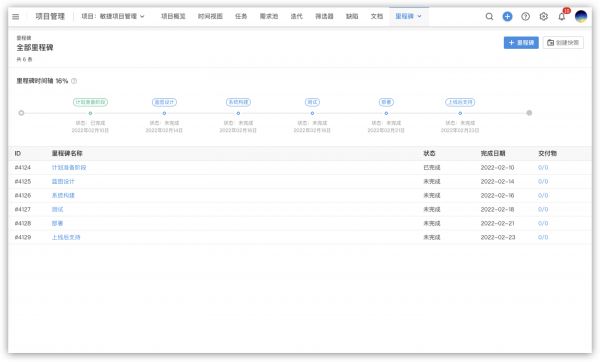Open deliverables 0/0 for row #4128
Image resolution: width=600 pixels, height=362 pixels.
tap(543, 223)
